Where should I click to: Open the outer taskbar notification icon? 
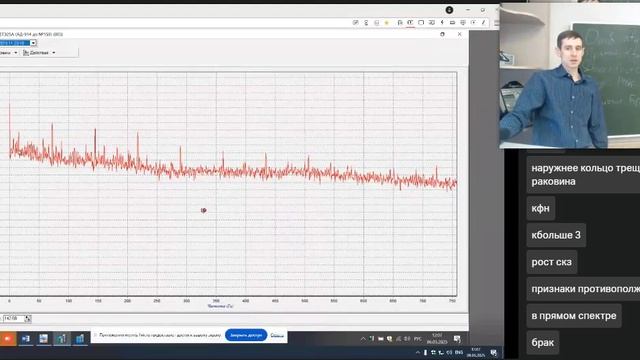pyautogui.click(x=493, y=353)
